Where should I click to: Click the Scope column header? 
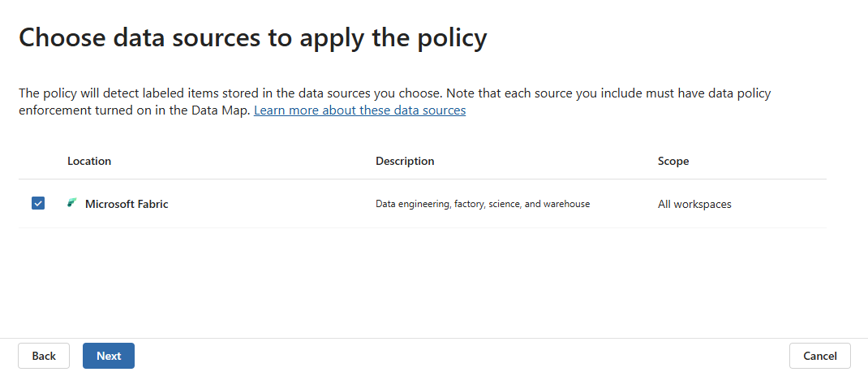click(673, 161)
